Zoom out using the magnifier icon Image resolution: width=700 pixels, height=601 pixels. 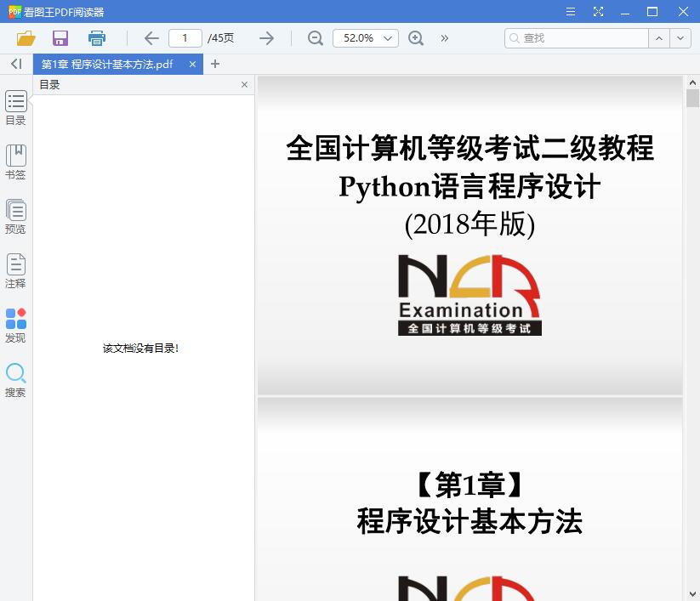(x=315, y=38)
